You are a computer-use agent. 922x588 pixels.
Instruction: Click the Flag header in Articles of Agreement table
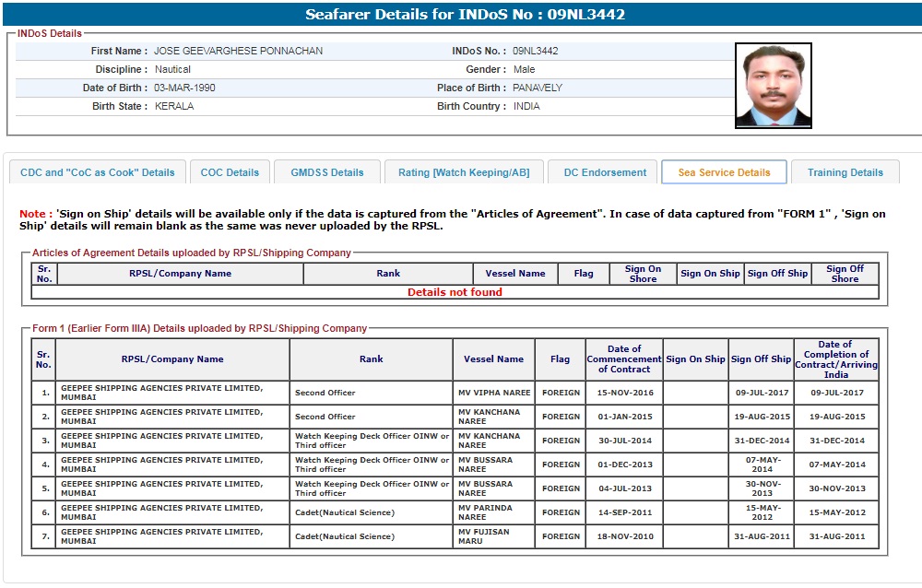(584, 274)
